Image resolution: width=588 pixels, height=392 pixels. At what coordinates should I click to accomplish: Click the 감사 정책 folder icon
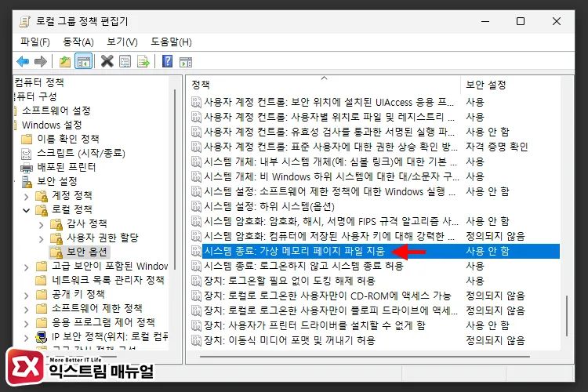(56, 224)
